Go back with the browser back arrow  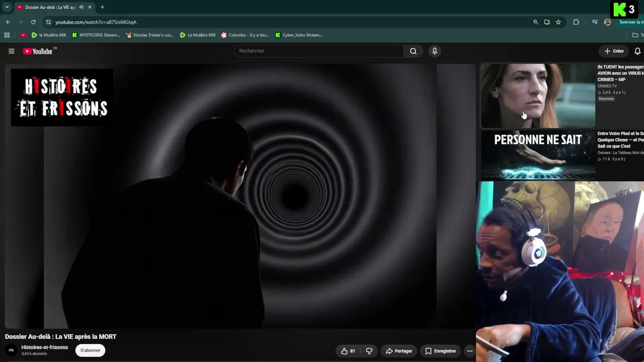tap(8, 22)
